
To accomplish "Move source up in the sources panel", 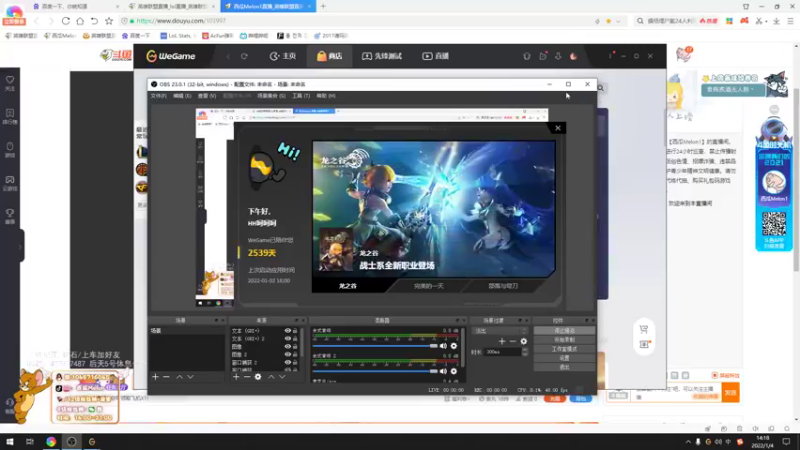I will tap(271, 377).
